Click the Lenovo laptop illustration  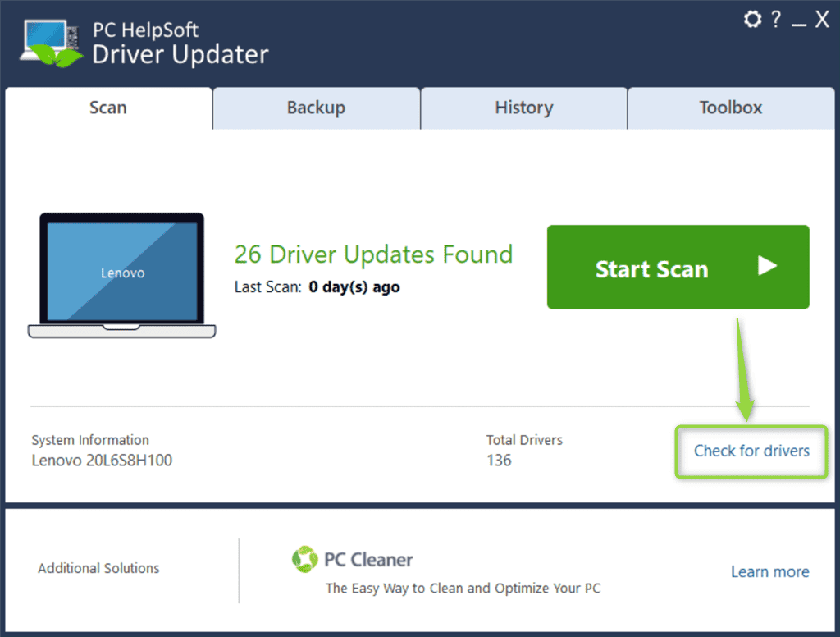122,276
